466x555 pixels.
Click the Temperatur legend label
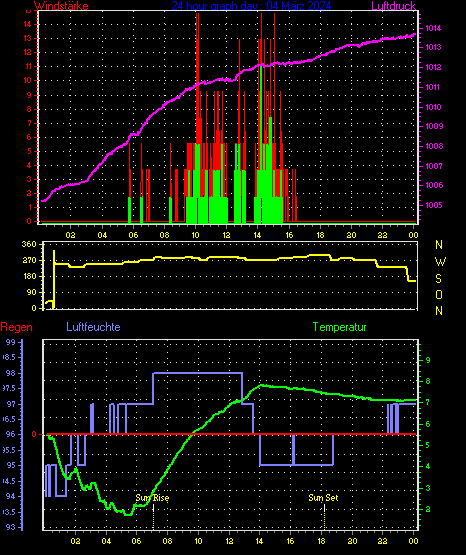coord(339,327)
